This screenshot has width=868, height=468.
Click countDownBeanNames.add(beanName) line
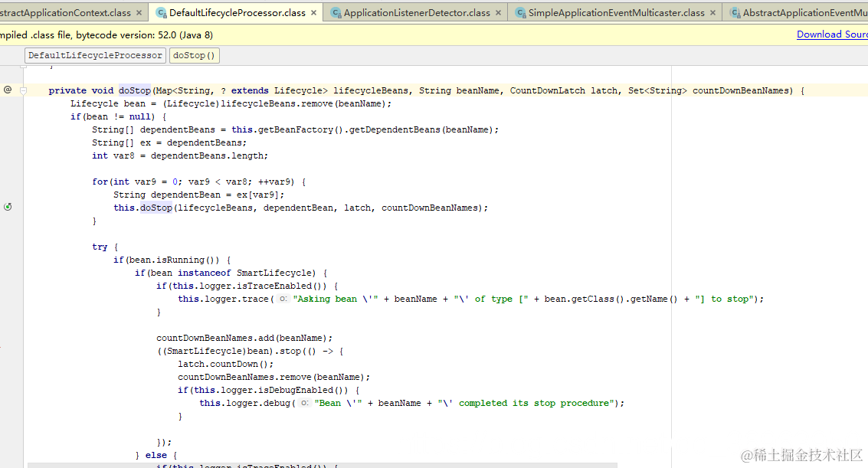[x=244, y=338]
